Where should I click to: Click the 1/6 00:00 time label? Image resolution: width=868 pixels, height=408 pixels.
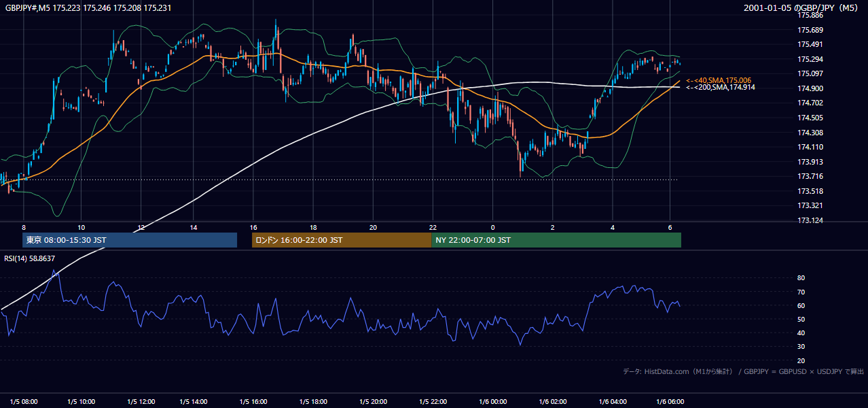click(x=492, y=401)
